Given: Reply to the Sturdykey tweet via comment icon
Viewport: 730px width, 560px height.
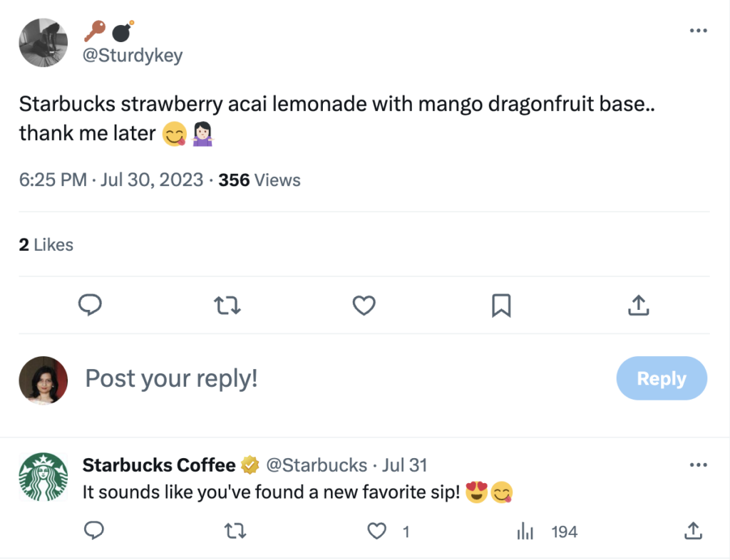Looking at the screenshot, I should [x=89, y=305].
